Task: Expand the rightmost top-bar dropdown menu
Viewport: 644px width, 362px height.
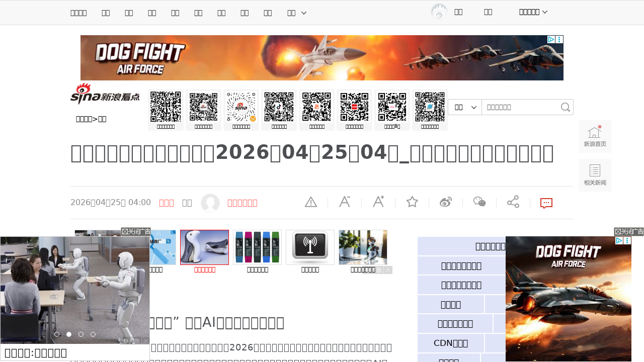Action: coord(533,12)
